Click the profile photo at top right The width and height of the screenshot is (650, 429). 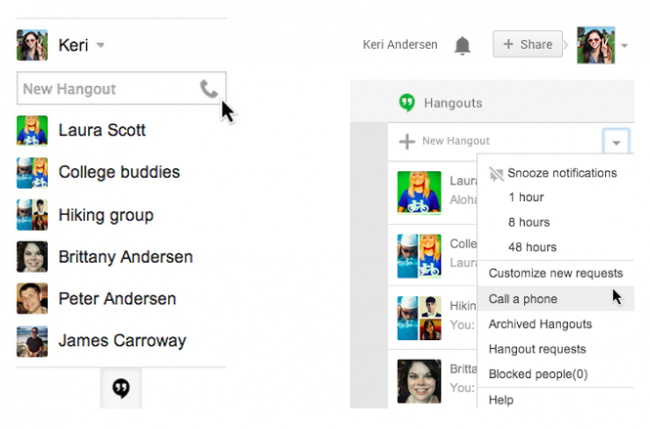point(595,45)
